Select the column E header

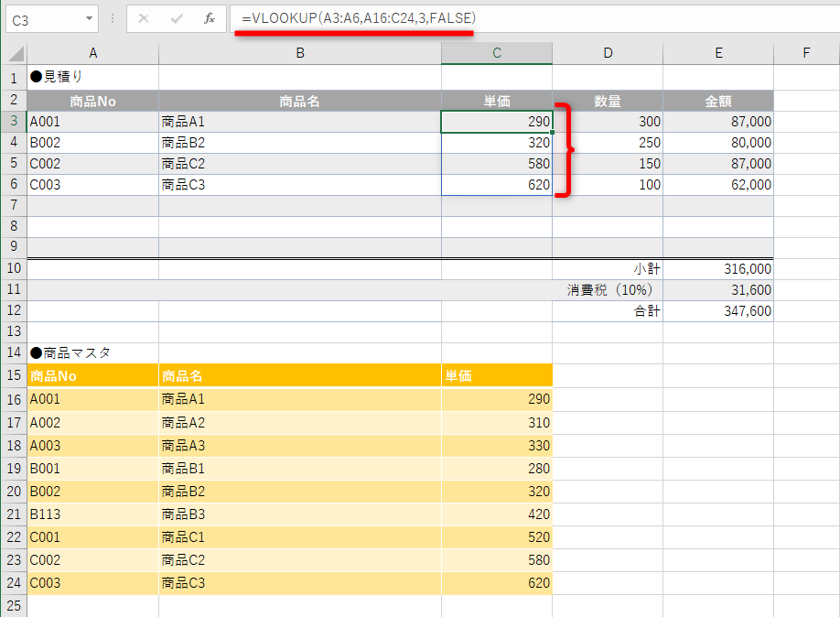[x=717, y=53]
